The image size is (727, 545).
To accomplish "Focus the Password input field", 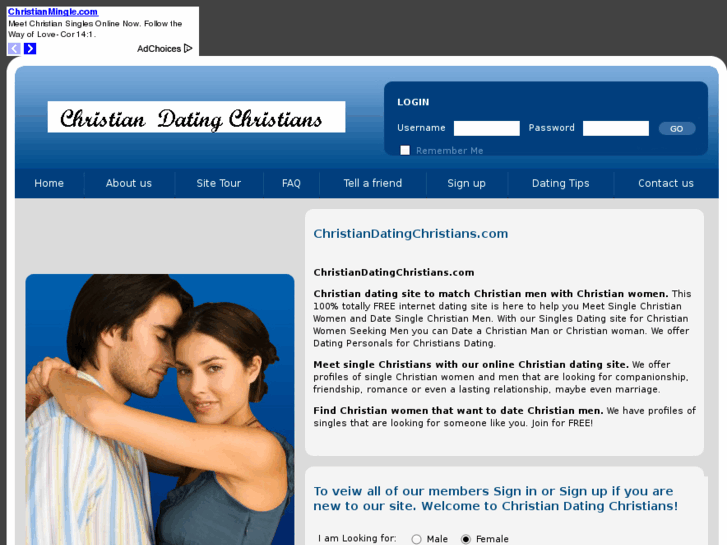I will click(x=616, y=128).
